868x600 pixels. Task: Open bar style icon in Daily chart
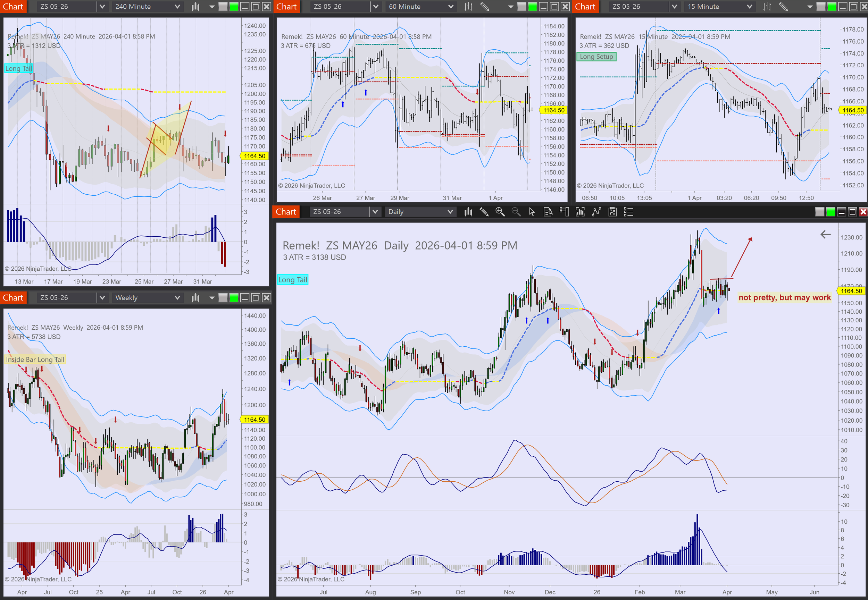tap(468, 212)
